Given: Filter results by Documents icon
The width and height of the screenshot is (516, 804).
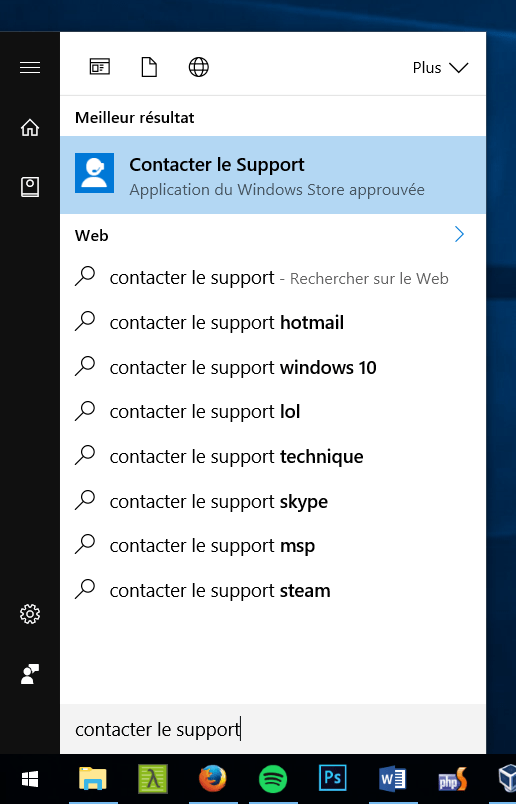Looking at the screenshot, I should point(149,67).
